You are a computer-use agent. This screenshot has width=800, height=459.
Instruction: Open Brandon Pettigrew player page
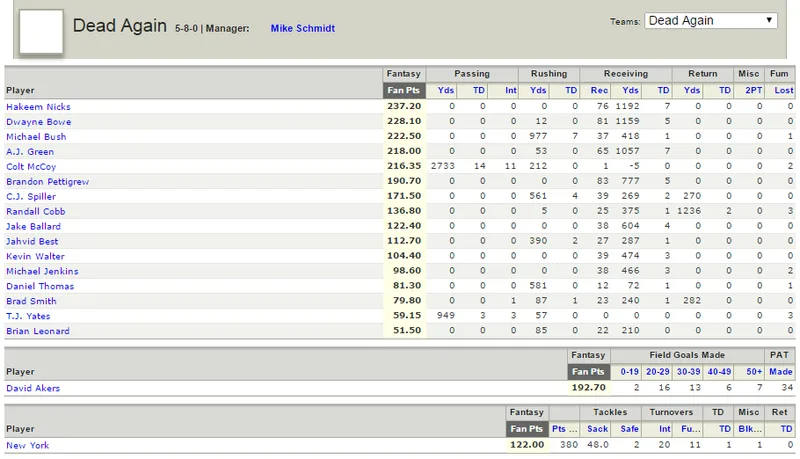[x=47, y=182]
